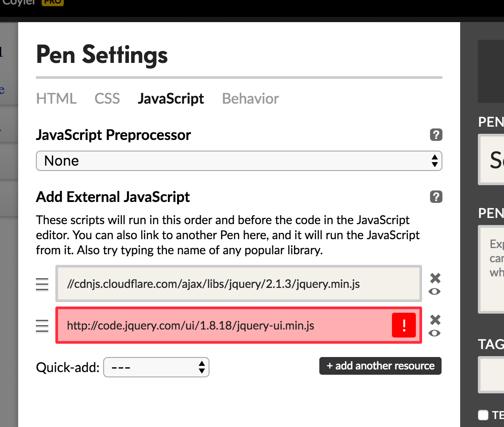504x427 pixels.
Task: Open the JavaScript Preprocessor help tooltip
Action: click(x=436, y=135)
